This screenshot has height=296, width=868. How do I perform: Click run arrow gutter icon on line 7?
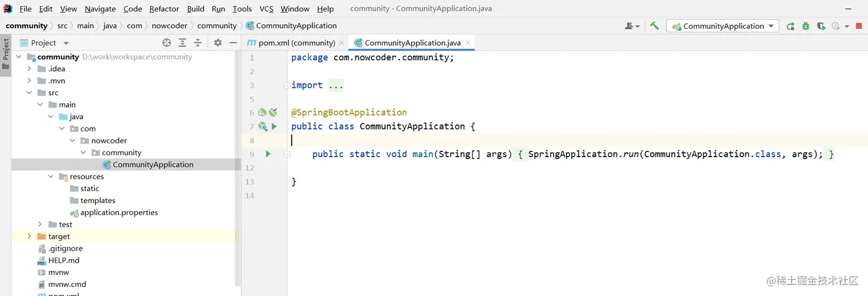[274, 126]
